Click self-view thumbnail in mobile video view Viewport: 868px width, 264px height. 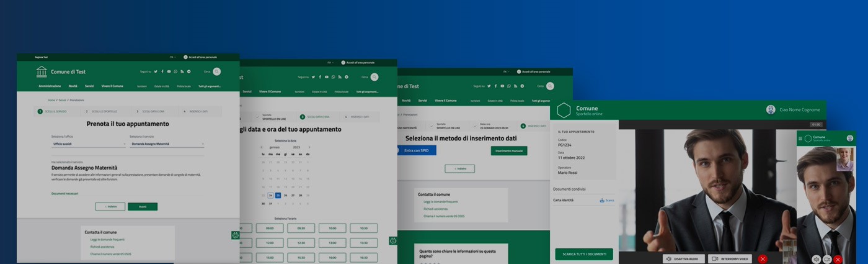tap(844, 159)
